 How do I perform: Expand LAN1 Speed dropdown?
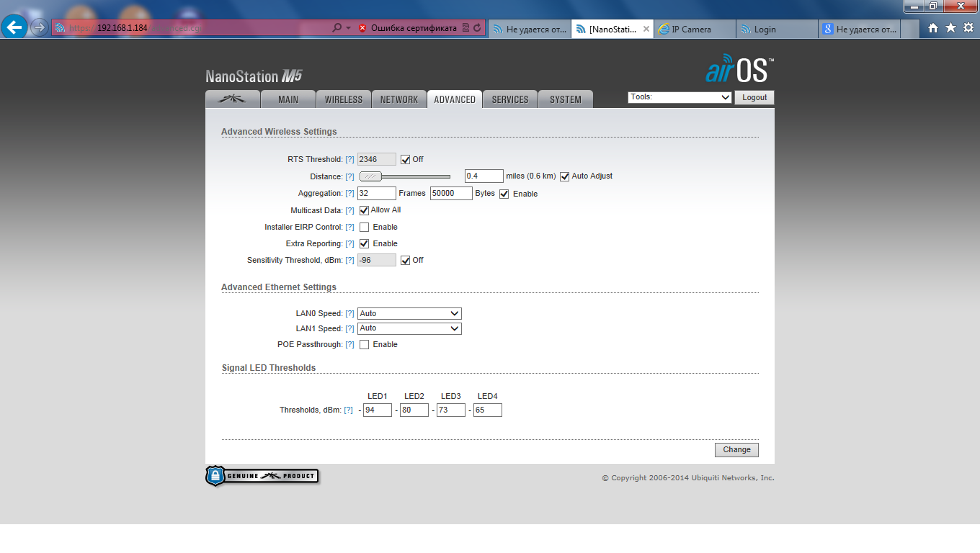409,328
